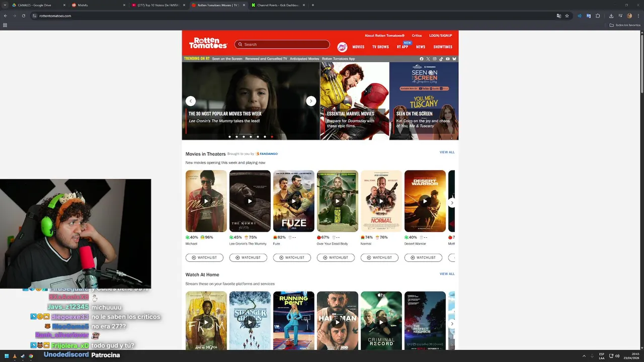Viewport: 644px width, 362px height.
Task: Click the browser back arrow
Action: point(6,16)
